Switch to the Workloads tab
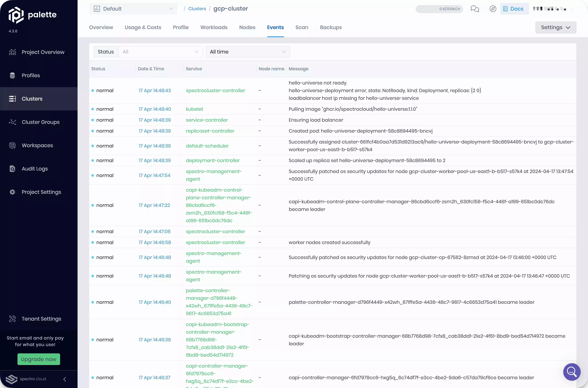 point(214,28)
